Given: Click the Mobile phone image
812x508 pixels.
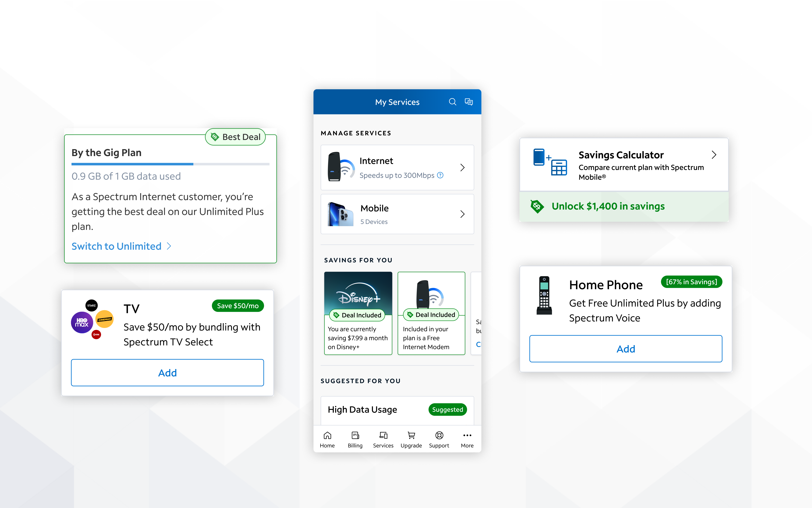Looking at the screenshot, I should tap(340, 214).
